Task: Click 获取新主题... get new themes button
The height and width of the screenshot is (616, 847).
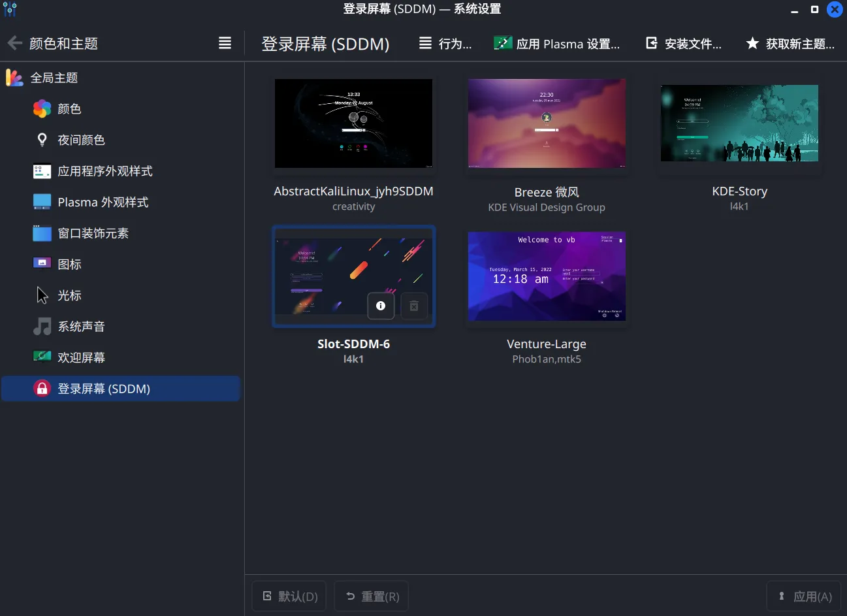Action: click(790, 44)
